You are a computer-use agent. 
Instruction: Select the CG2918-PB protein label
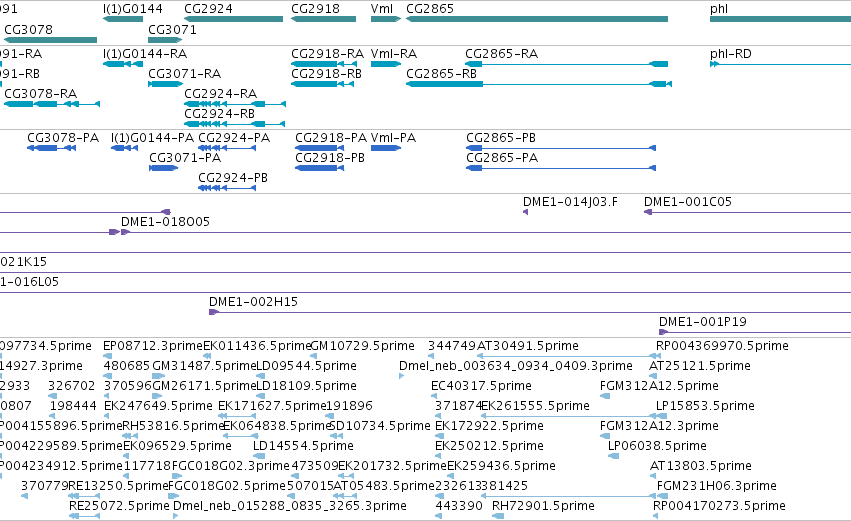(x=330, y=158)
